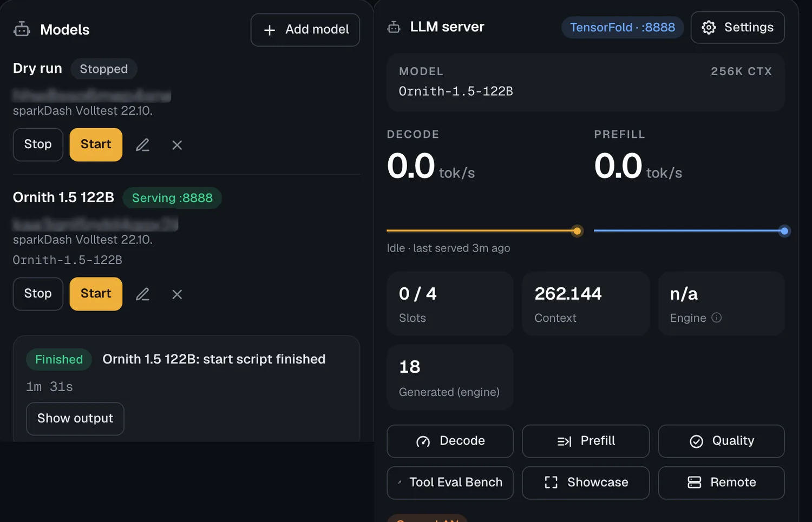
Task: Click the Stopped status badge
Action: (104, 69)
